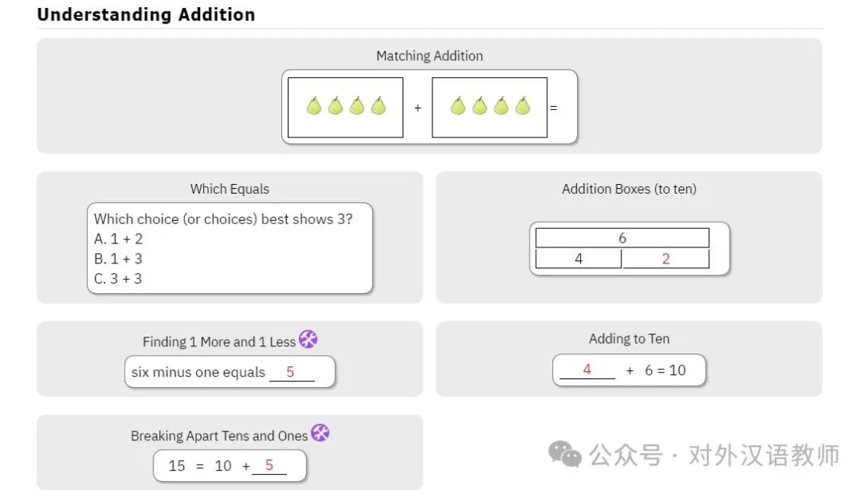Select choice C. 3 + 3
The height and width of the screenshot is (490, 868).
118,279
